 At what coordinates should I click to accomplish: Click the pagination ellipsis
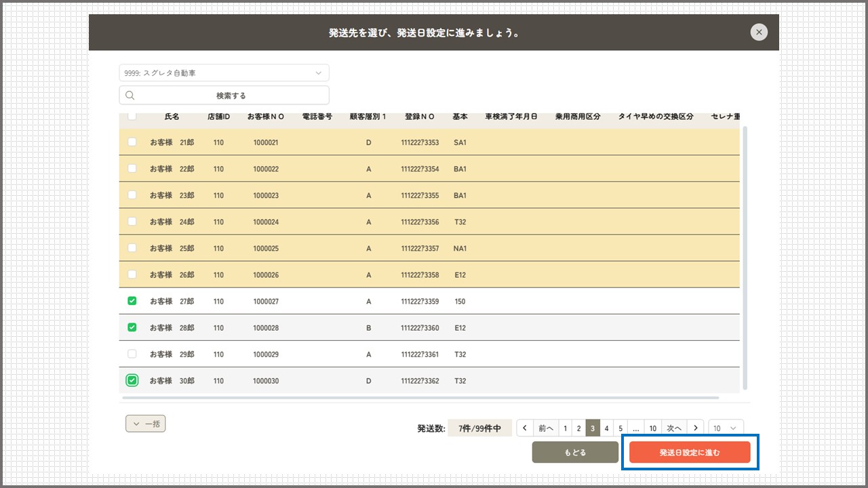(x=636, y=428)
